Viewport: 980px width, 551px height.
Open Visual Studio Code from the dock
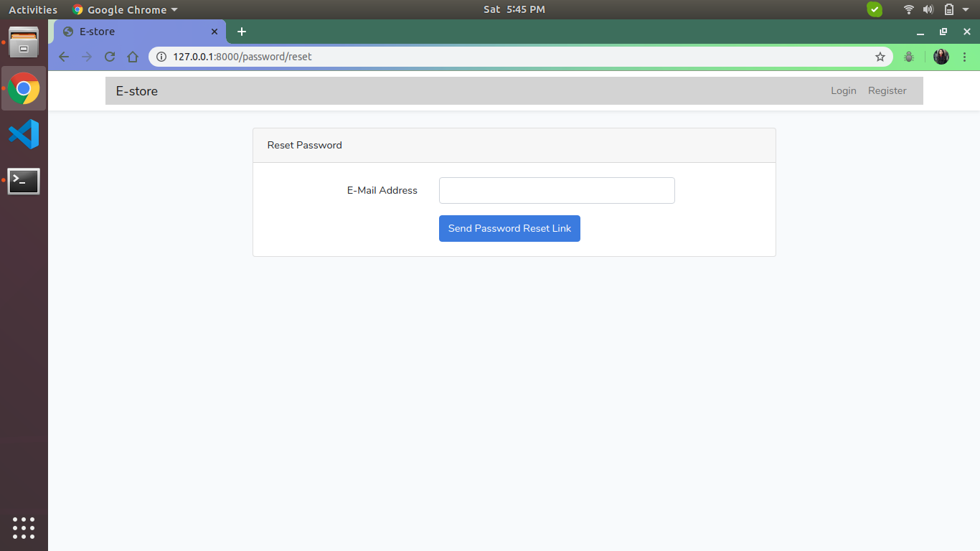[x=24, y=134]
